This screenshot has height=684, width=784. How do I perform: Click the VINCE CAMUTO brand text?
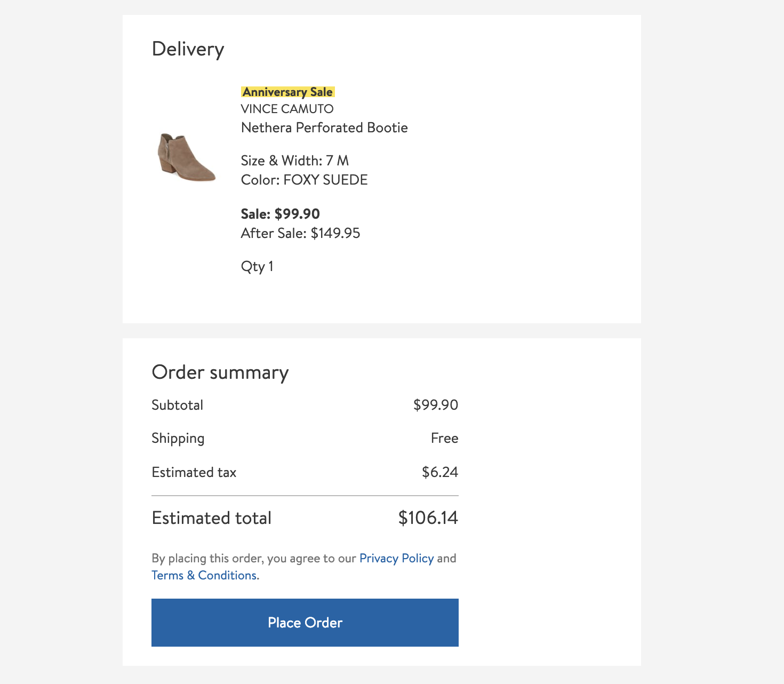coord(287,109)
